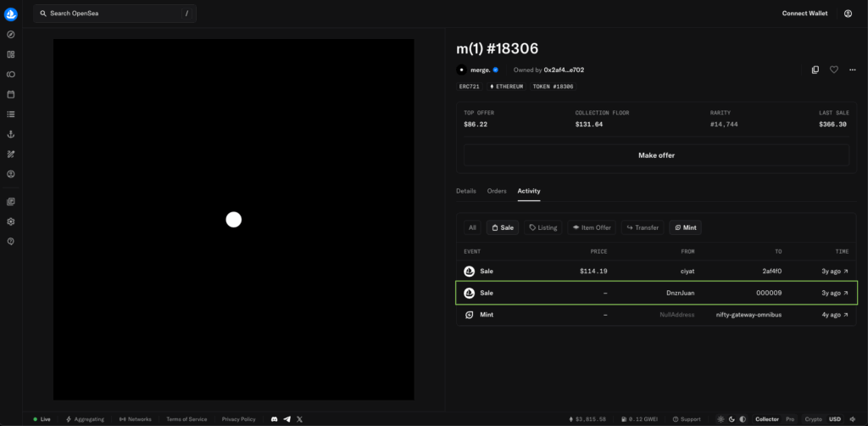The width and height of the screenshot is (868, 426).
Task: Click the Search OpenSea input field
Action: [x=114, y=14]
